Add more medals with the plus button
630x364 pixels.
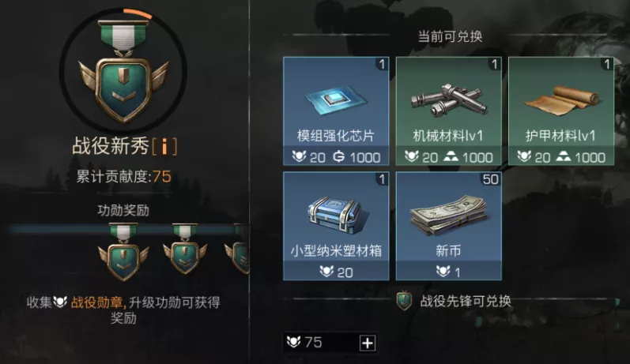368,343
